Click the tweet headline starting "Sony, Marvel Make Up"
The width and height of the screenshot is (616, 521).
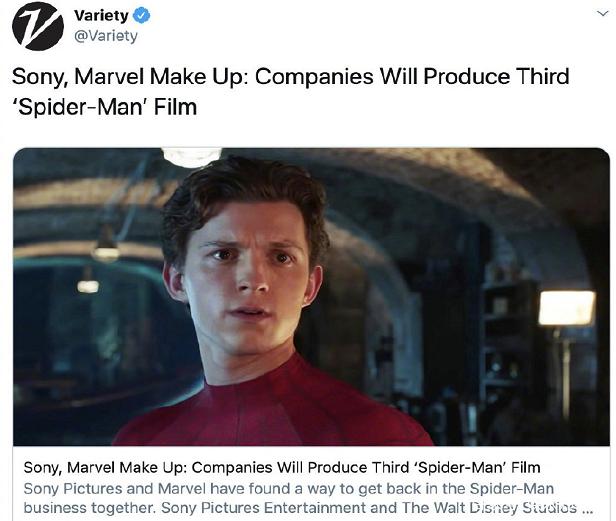(x=290, y=92)
